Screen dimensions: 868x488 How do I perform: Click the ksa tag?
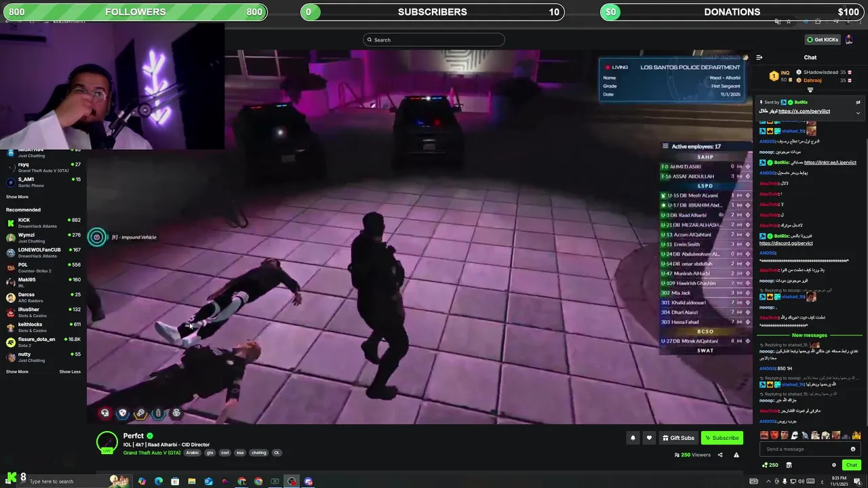coord(240,453)
